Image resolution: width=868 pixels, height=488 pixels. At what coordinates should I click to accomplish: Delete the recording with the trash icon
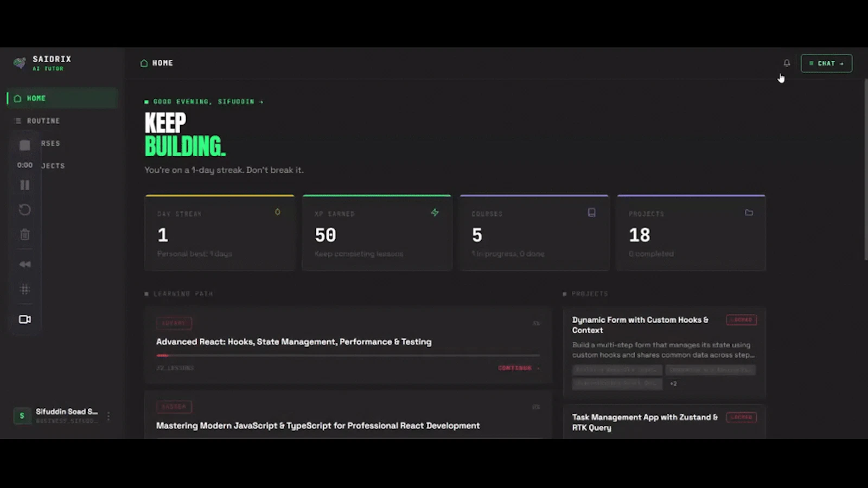click(25, 234)
